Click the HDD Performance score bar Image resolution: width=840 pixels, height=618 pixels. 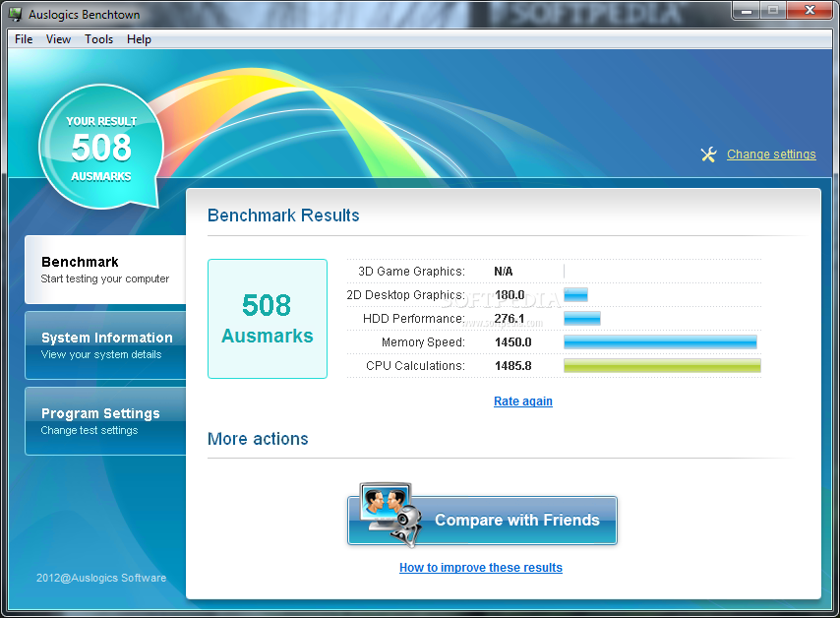pos(582,319)
